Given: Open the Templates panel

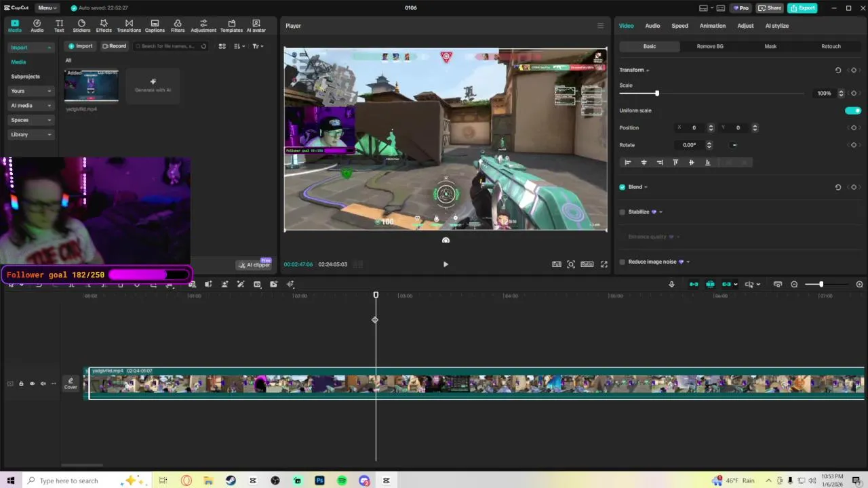Looking at the screenshot, I should click(x=231, y=26).
